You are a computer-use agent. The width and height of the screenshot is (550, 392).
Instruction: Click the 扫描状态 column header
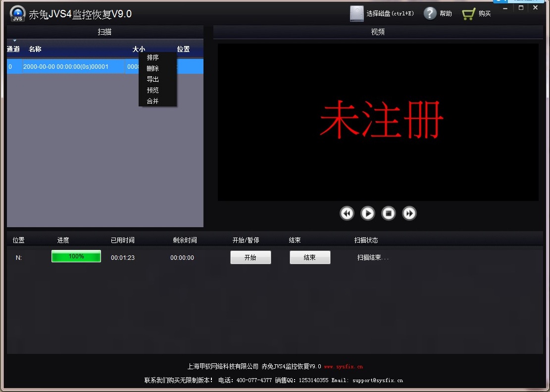366,240
